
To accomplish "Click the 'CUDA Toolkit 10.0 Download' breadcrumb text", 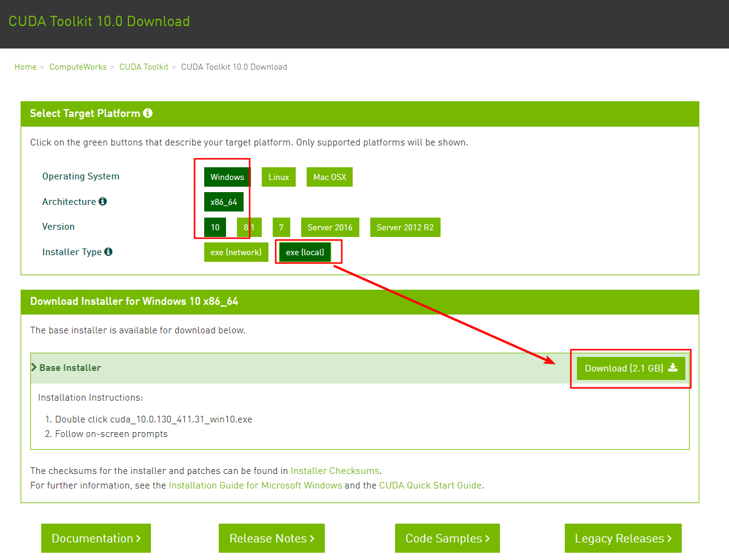I will (x=234, y=67).
